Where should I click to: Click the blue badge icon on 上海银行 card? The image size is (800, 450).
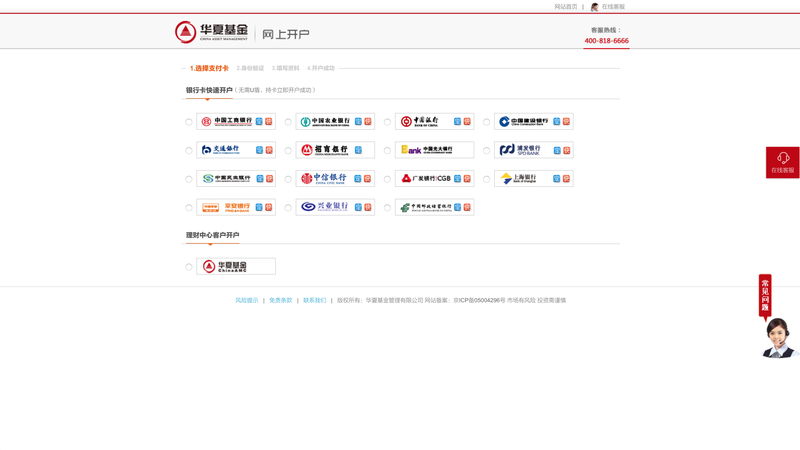tap(557, 179)
